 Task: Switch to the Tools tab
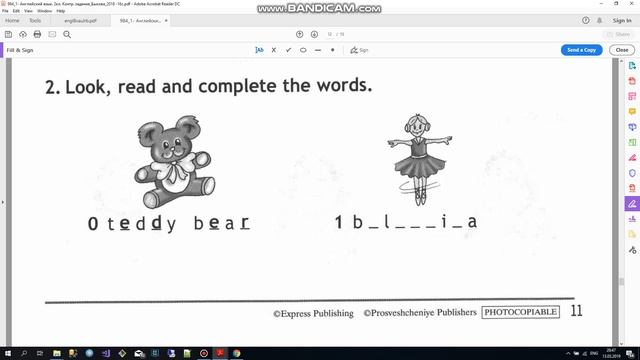coord(35,20)
